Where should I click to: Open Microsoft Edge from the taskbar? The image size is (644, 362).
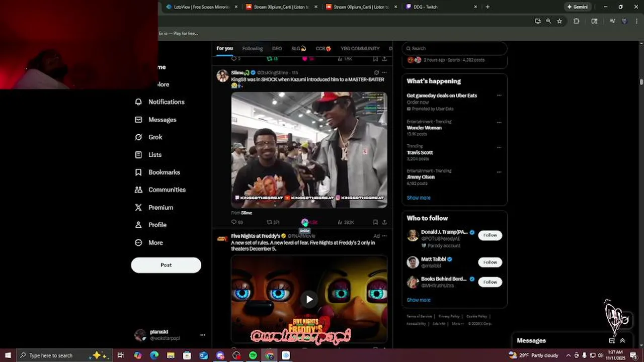click(154, 355)
